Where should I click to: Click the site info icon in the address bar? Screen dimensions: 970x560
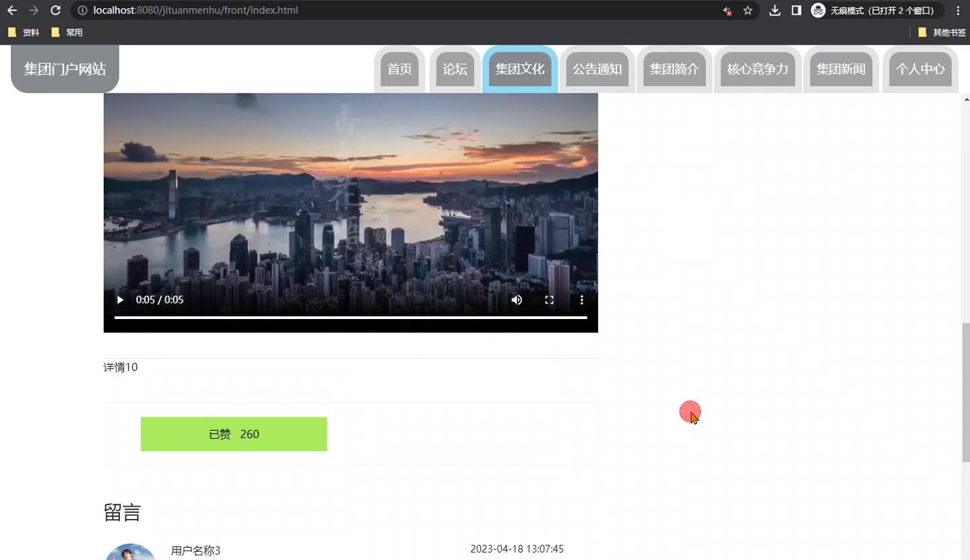pos(82,10)
